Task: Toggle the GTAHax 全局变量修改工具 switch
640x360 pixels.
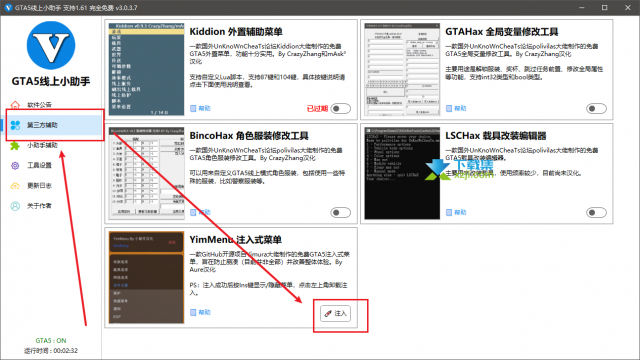Action: 596,109
